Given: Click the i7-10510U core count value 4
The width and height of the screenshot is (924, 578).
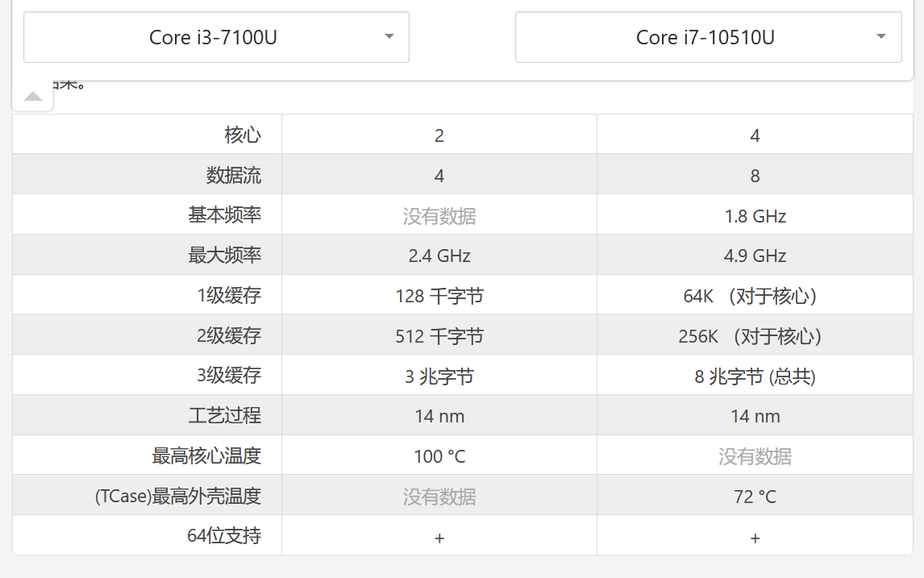Looking at the screenshot, I should coord(755,135).
